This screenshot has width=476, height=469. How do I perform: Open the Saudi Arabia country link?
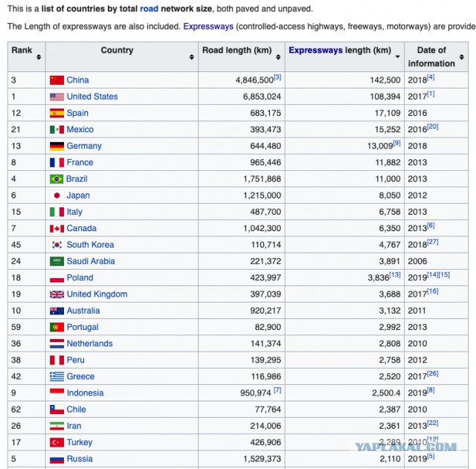click(x=91, y=261)
